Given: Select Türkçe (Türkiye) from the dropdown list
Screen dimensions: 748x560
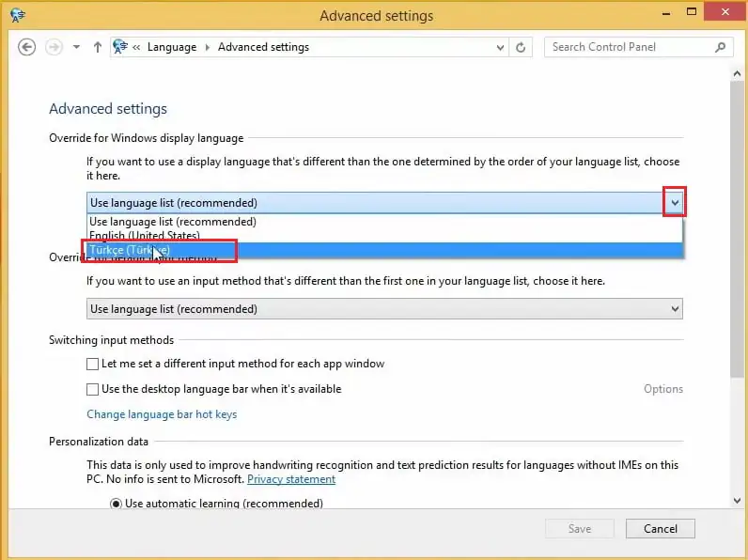Looking at the screenshot, I should [x=384, y=250].
